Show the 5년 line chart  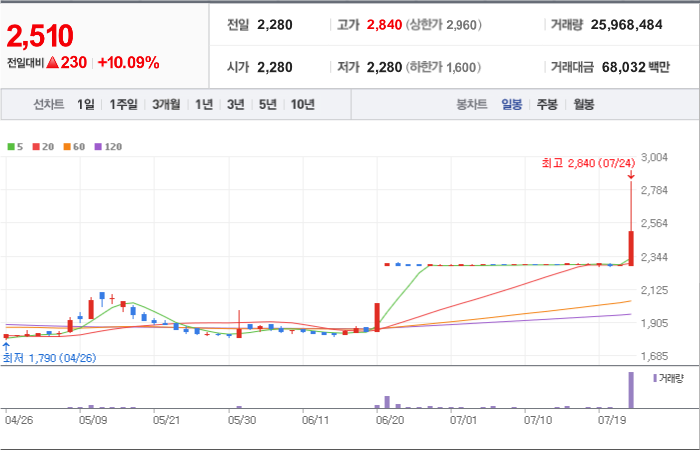[268, 104]
